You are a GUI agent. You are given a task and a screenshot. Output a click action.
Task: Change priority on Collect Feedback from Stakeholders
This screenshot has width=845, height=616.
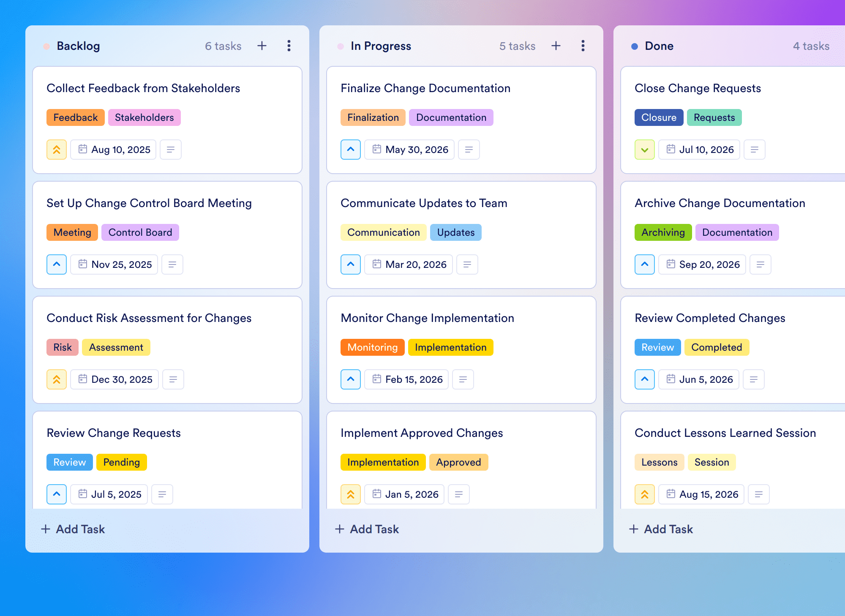pos(57,150)
